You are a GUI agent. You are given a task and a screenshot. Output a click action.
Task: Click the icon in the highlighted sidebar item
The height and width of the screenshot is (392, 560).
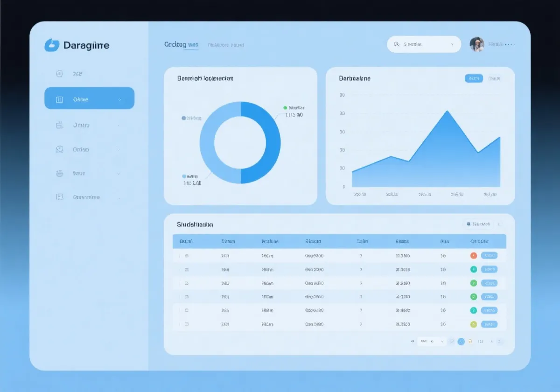tap(59, 99)
